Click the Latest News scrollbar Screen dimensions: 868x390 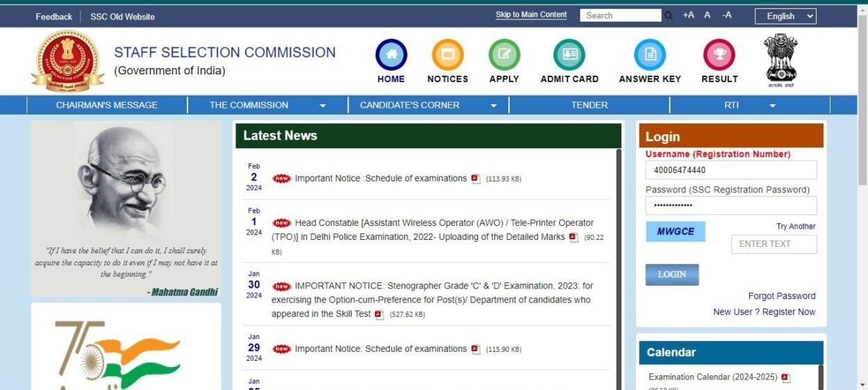619,269
